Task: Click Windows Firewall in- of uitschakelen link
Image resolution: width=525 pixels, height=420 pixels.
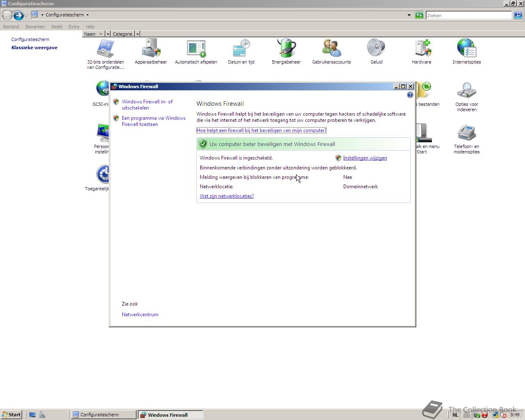Action: point(147,105)
